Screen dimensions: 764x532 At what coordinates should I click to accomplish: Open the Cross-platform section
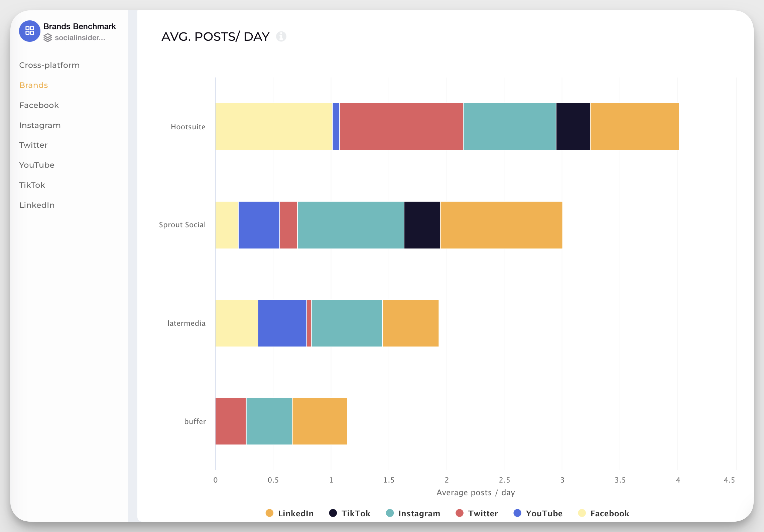[x=49, y=65]
